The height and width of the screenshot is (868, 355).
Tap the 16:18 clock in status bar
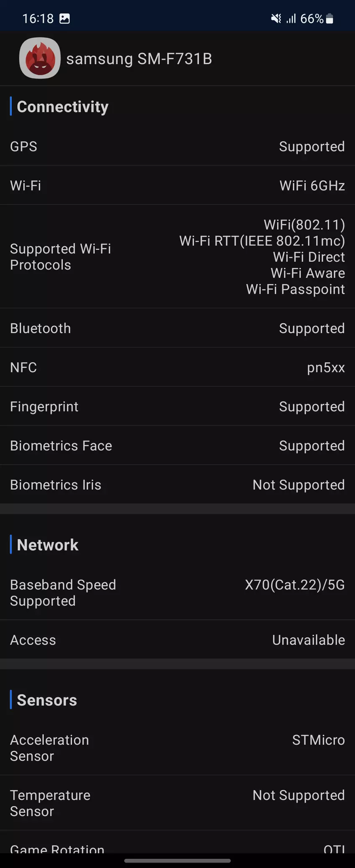pyautogui.click(x=38, y=19)
